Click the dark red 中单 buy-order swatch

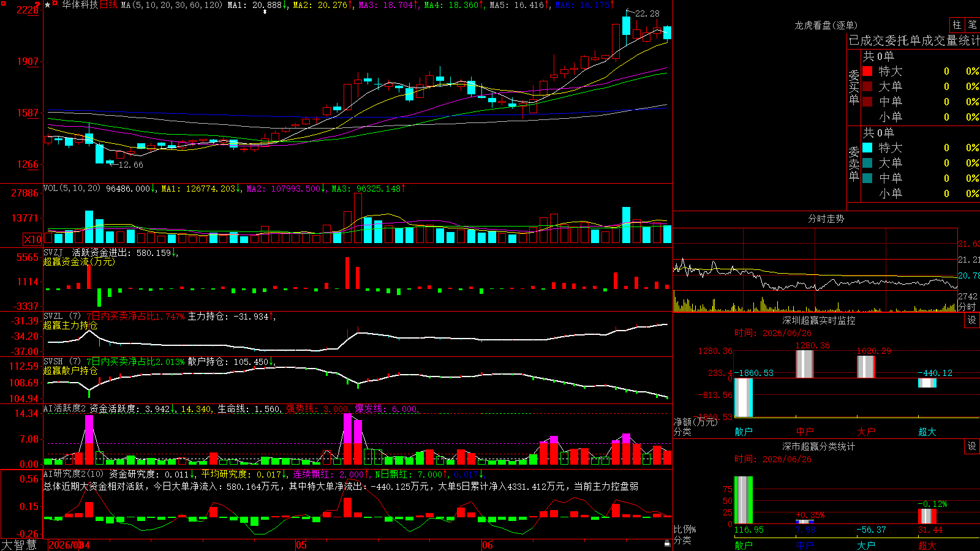point(867,102)
